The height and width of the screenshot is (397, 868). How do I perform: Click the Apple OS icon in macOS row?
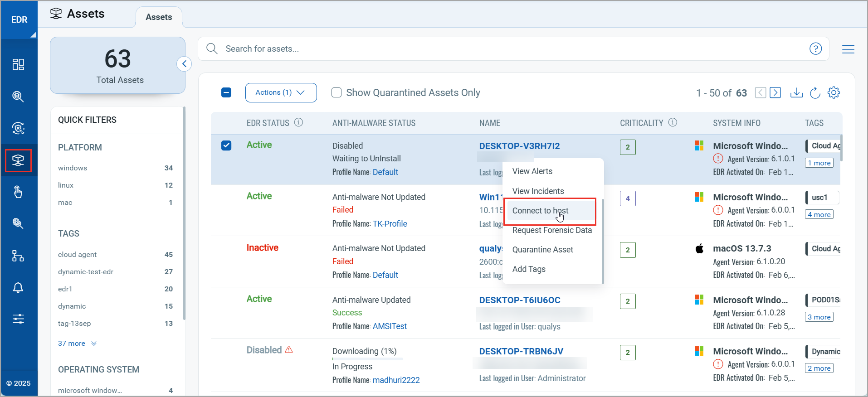(699, 248)
